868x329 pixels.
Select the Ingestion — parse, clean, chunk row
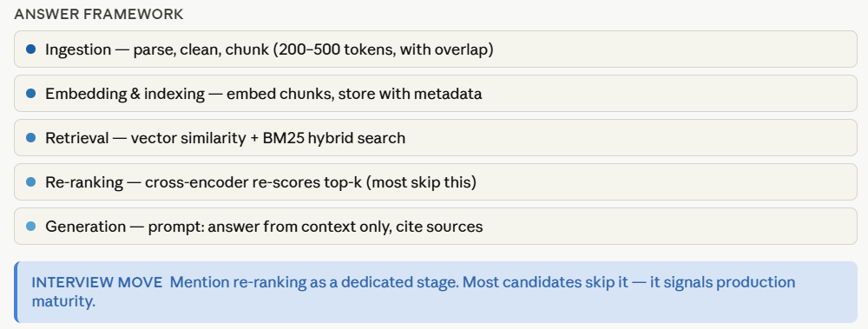tap(436, 49)
